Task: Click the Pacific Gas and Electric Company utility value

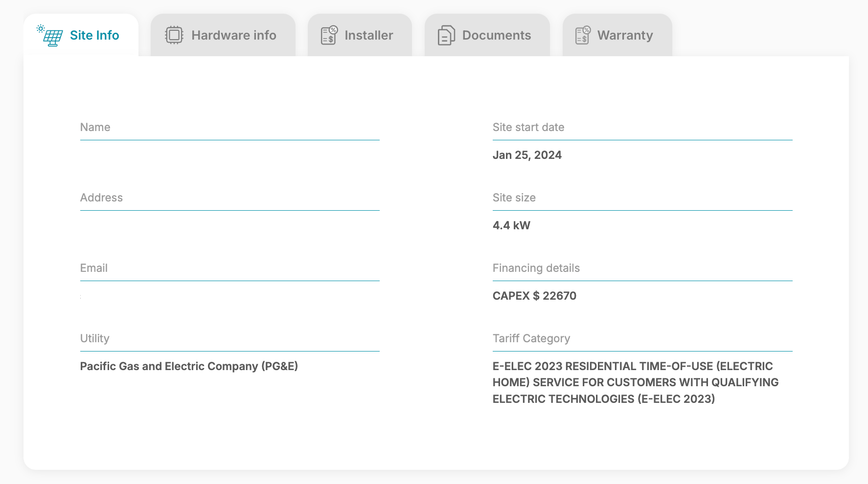Action: tap(189, 366)
